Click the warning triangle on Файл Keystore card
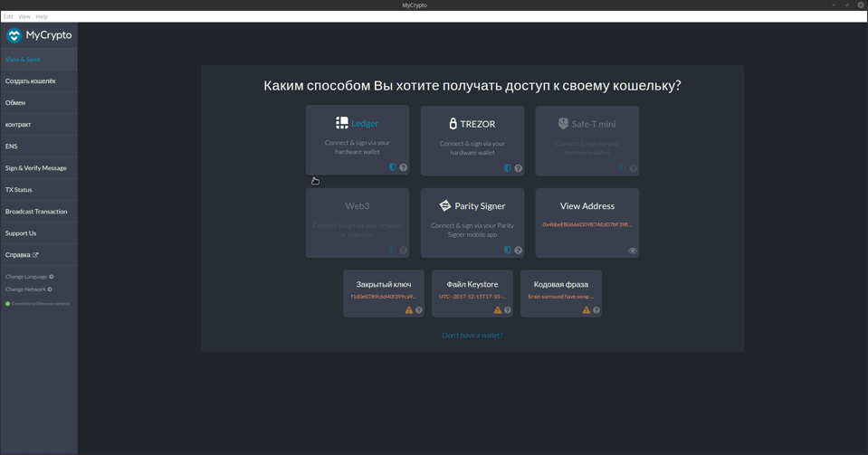The height and width of the screenshot is (455, 868). pyautogui.click(x=498, y=310)
